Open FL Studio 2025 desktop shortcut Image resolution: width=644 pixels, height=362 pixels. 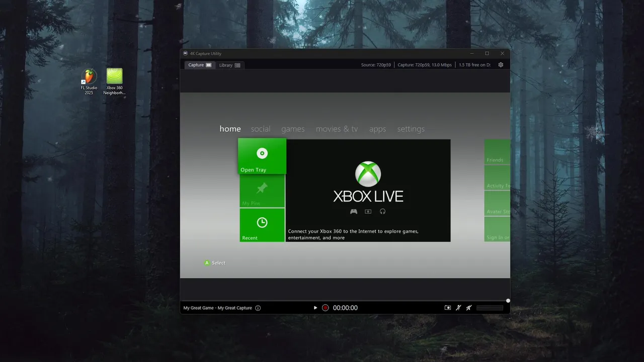(x=89, y=82)
